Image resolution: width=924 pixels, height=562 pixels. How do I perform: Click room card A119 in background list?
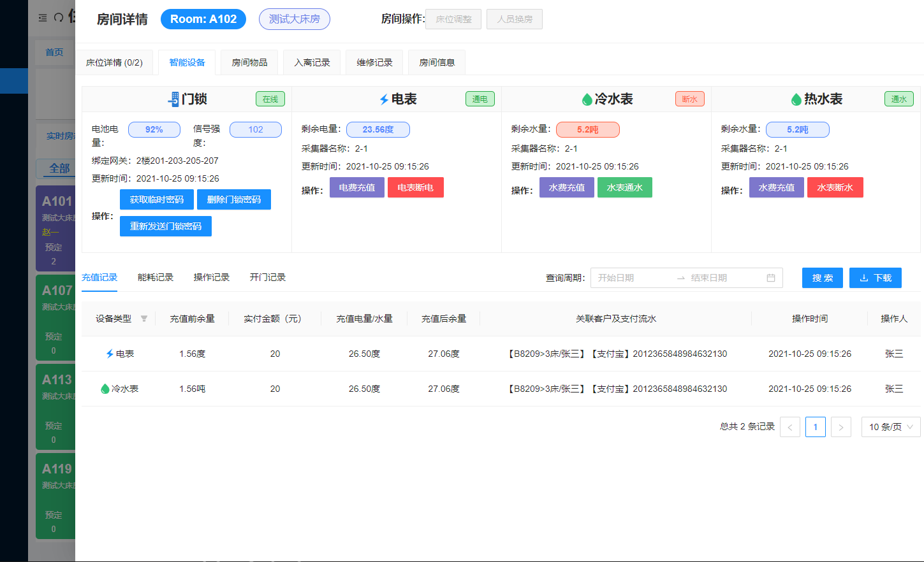tap(56, 496)
